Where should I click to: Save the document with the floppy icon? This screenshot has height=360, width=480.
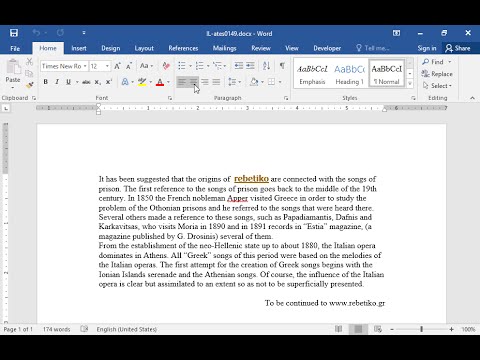[x=14, y=33]
